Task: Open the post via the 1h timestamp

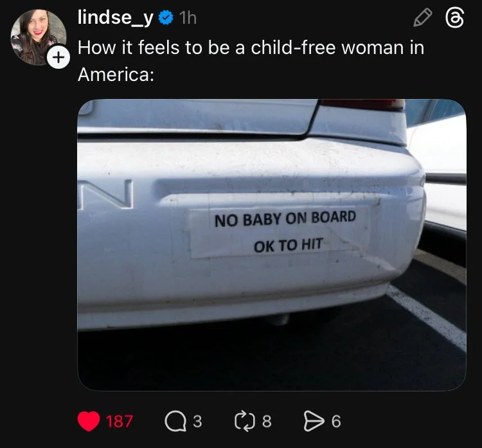Action: (188, 18)
